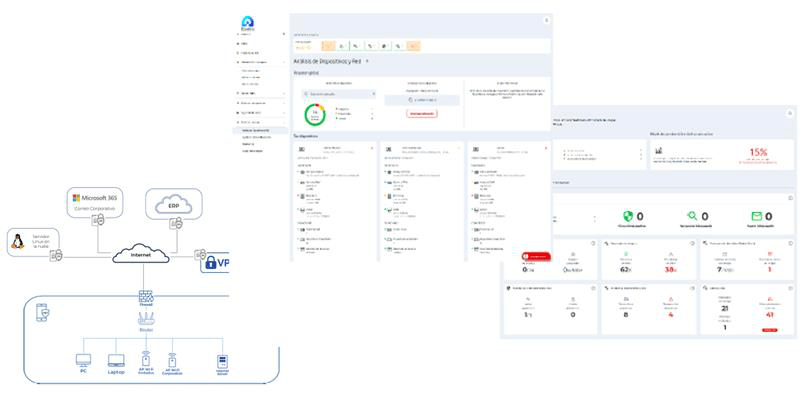This screenshot has width=800, height=393.
Task: Expand the third device card chevron
Action: [x=545, y=148]
